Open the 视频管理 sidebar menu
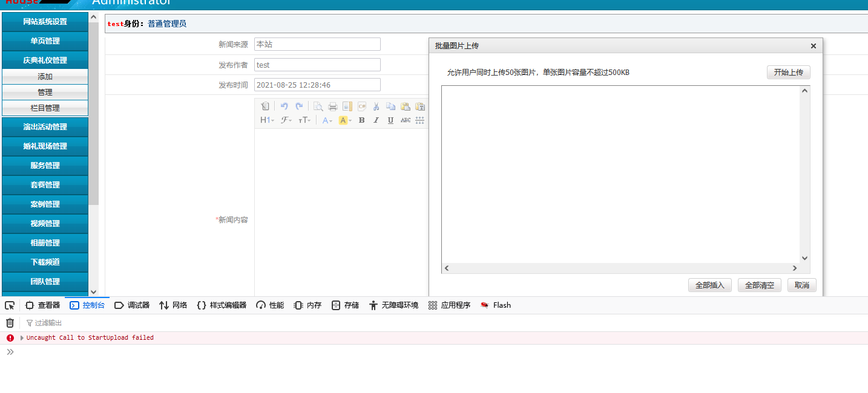The image size is (868, 393). click(x=45, y=224)
